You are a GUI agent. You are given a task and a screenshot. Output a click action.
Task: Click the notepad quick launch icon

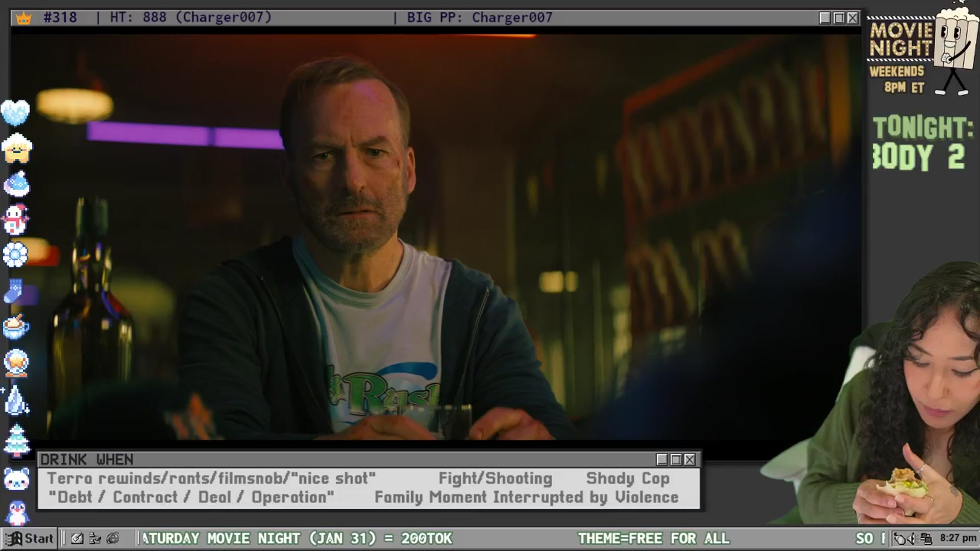pyautogui.click(x=77, y=538)
